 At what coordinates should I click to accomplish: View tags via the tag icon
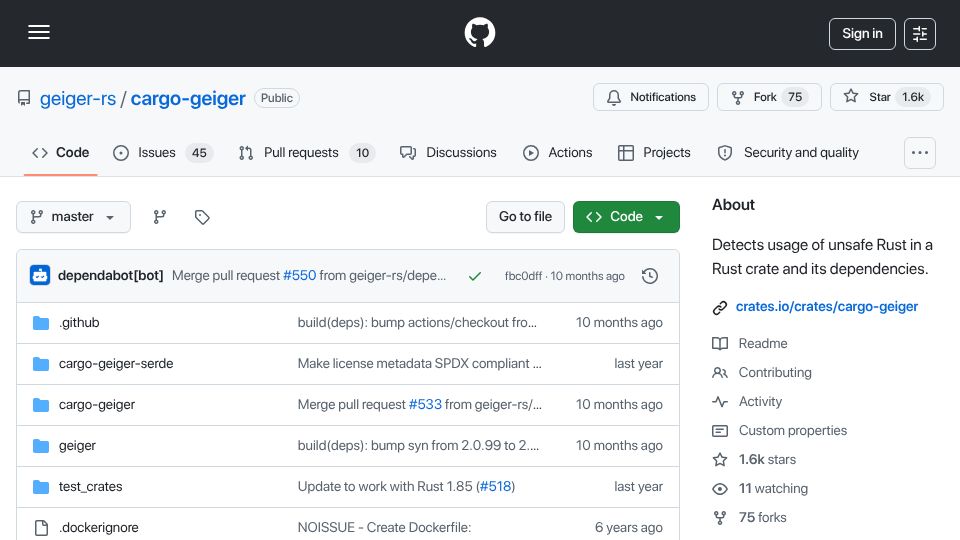[x=202, y=217]
